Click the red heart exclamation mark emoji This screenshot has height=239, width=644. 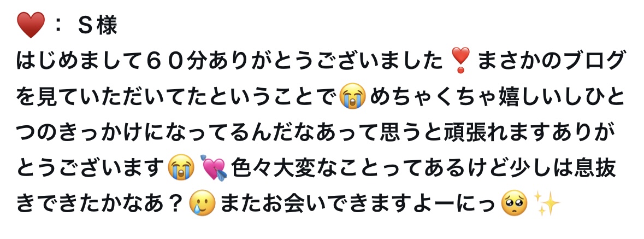(460, 61)
